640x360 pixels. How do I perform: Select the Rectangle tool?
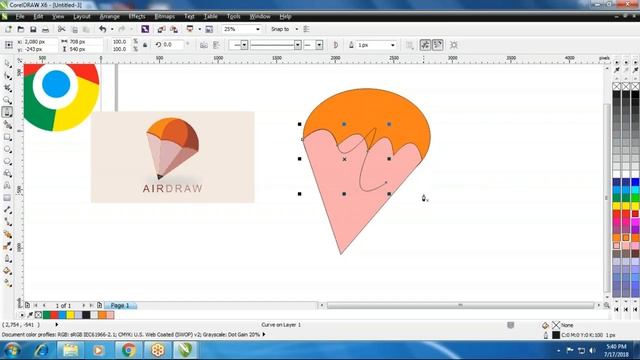point(7,137)
